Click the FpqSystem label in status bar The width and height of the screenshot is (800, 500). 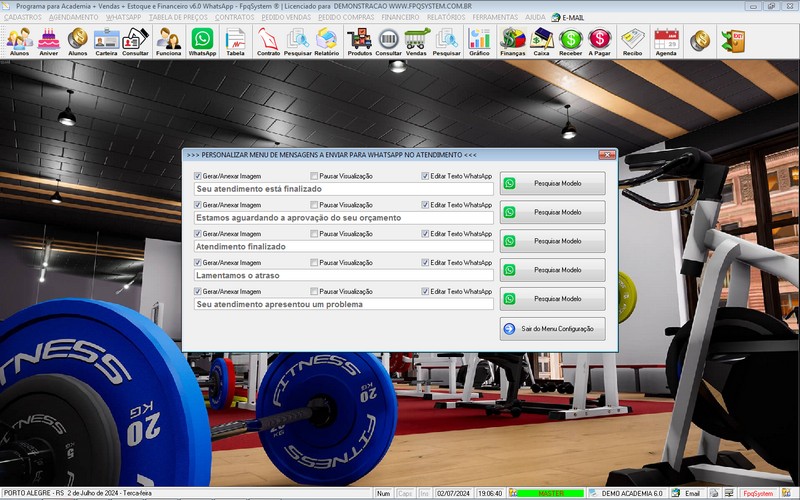pyautogui.click(x=758, y=493)
